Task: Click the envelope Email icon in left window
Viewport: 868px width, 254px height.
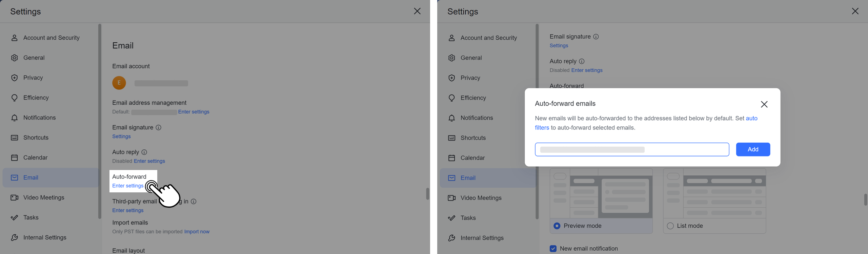Action: pyautogui.click(x=14, y=178)
